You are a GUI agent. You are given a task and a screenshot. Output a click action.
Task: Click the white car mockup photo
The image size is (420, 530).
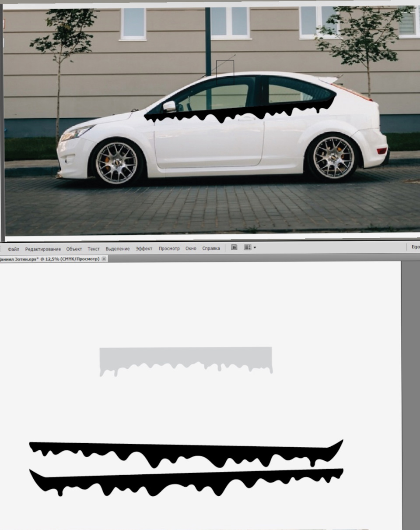tap(211, 120)
